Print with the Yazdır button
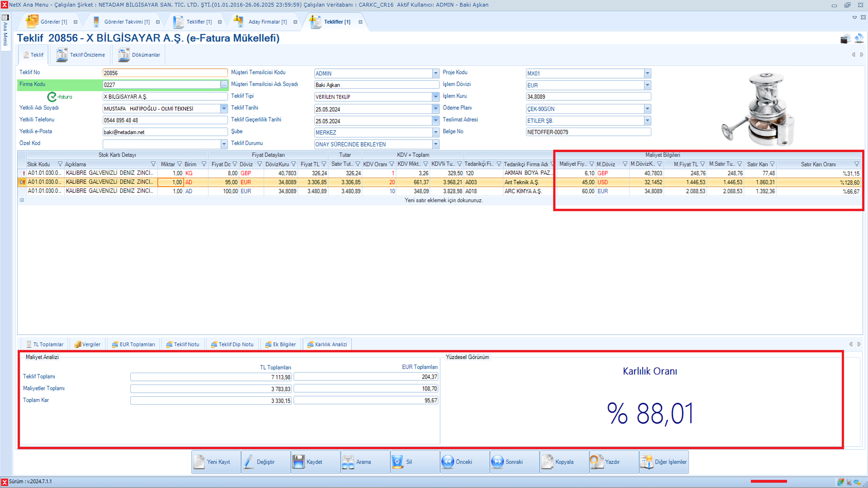868x488 pixels. 613,462
